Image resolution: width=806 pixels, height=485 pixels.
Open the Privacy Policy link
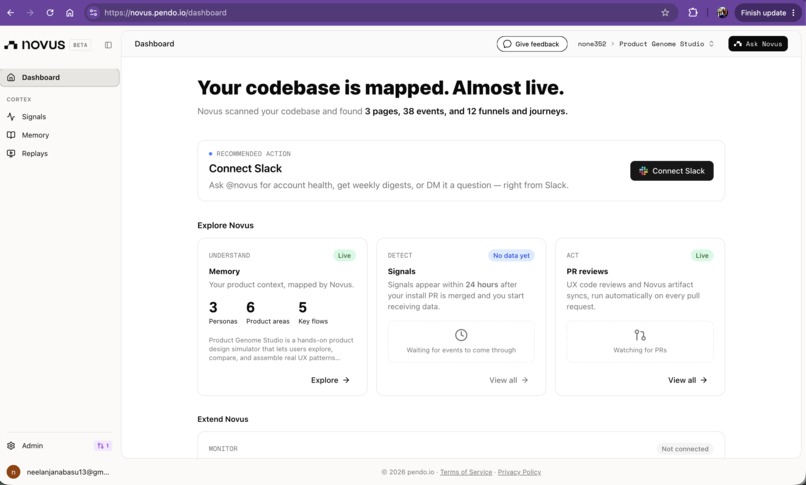click(x=519, y=472)
